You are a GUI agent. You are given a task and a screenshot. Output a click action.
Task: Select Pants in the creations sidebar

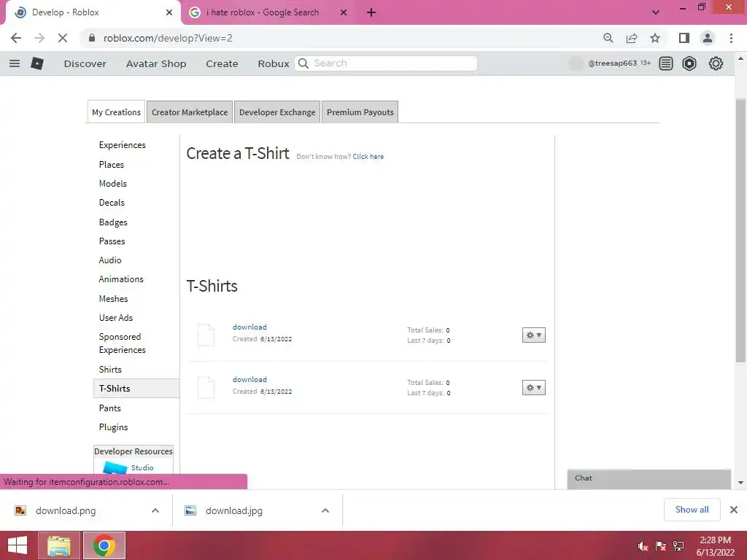109,408
